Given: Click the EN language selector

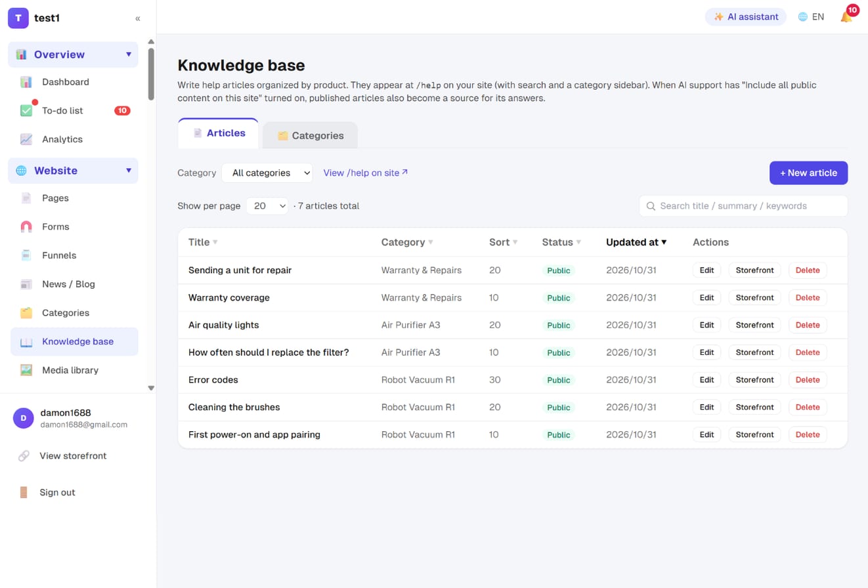Looking at the screenshot, I should point(811,17).
